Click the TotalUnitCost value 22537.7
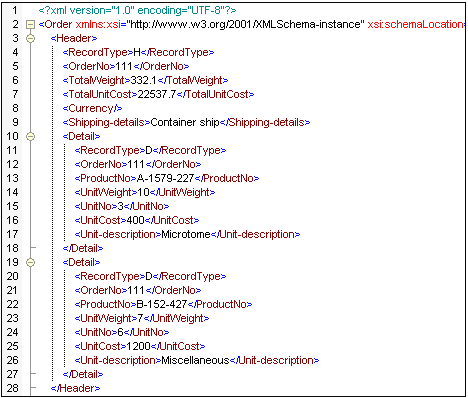Image resolution: width=468 pixels, height=398 pixels. pyautogui.click(x=157, y=94)
